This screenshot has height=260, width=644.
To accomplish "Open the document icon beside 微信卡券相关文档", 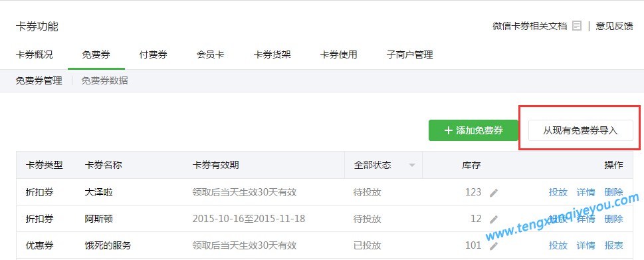I will [577, 27].
